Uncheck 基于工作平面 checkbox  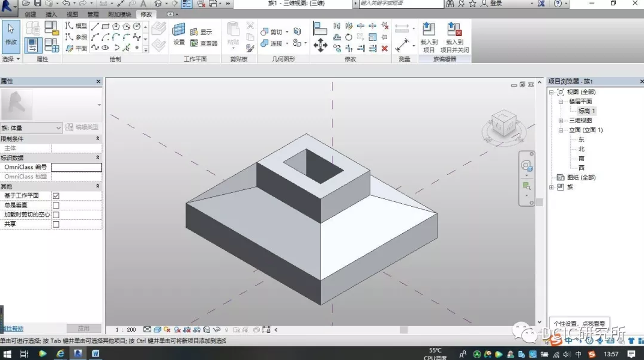pos(56,196)
